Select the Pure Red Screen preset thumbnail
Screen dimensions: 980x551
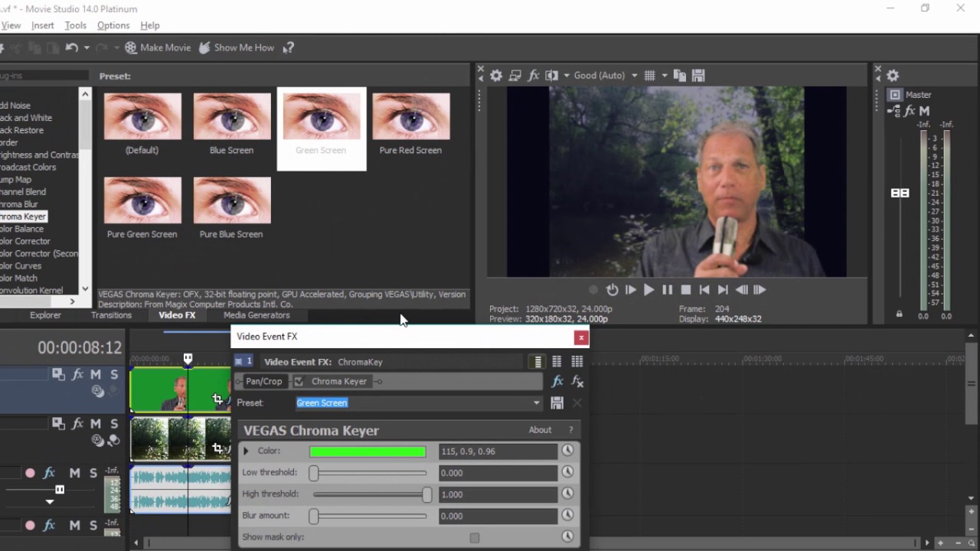(x=411, y=116)
